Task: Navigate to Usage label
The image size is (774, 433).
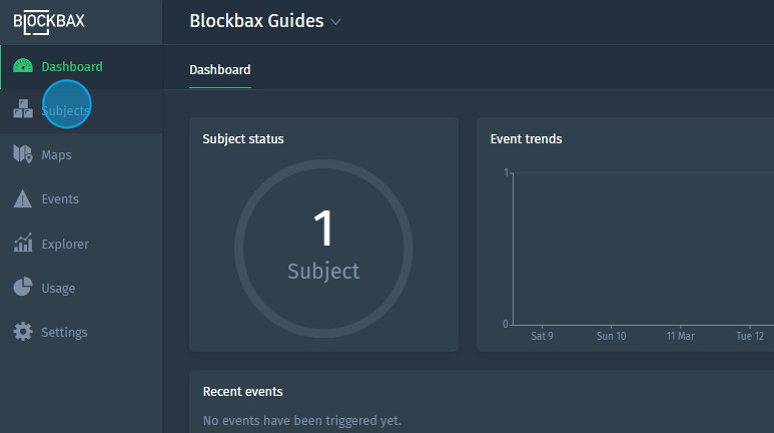Action: coord(58,288)
